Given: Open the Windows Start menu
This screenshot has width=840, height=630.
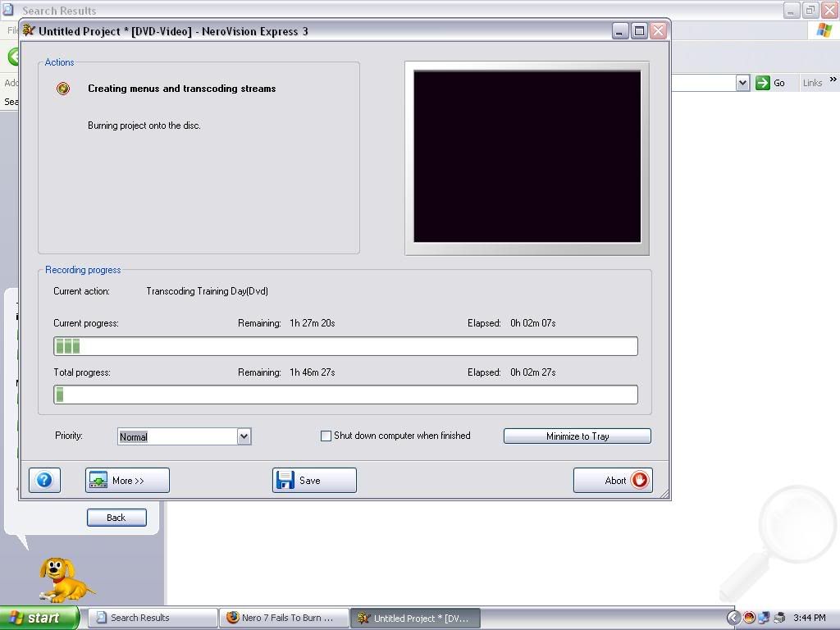Looking at the screenshot, I should pyautogui.click(x=39, y=618).
